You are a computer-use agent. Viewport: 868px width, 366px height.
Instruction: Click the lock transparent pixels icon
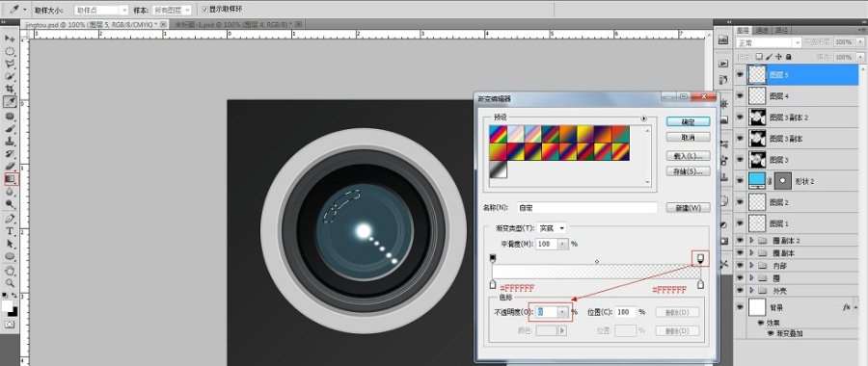click(x=759, y=57)
